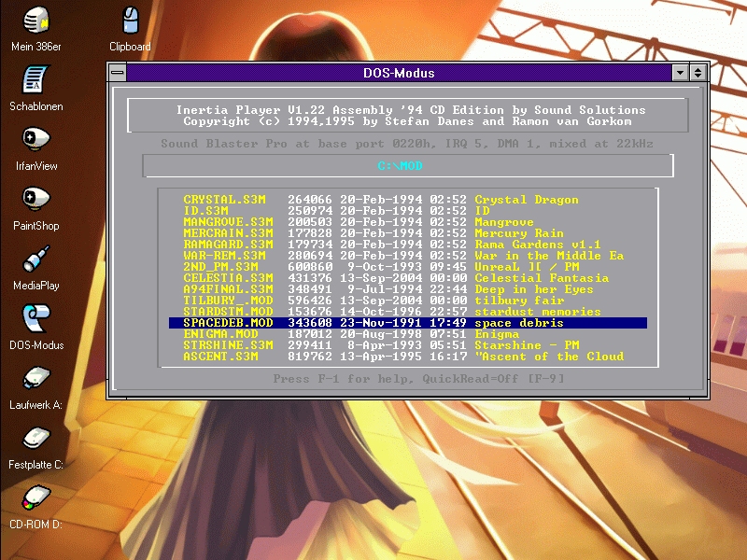
Task: Select MANGROVE.S3M in the list
Action: [x=408, y=222]
